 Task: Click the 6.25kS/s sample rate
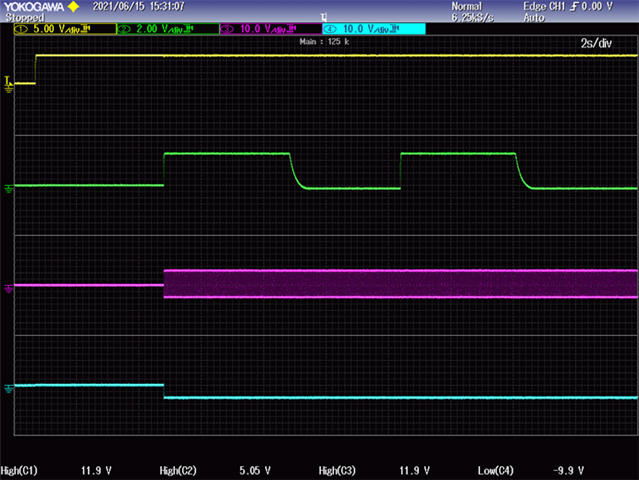[472, 18]
